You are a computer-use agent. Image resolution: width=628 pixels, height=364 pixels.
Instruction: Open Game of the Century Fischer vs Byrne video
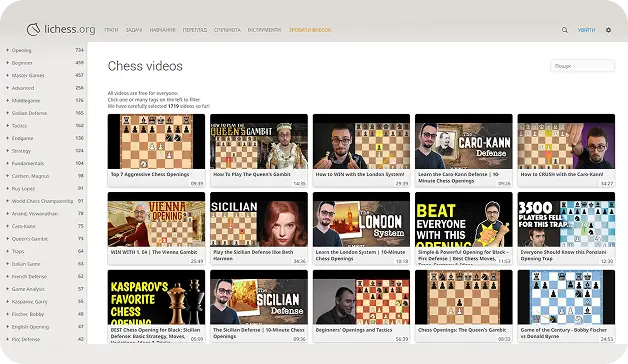(566, 306)
